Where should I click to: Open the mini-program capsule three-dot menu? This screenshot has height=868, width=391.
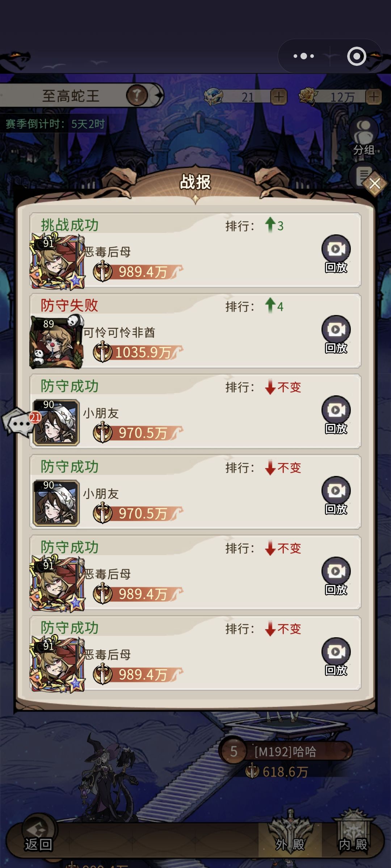click(304, 56)
